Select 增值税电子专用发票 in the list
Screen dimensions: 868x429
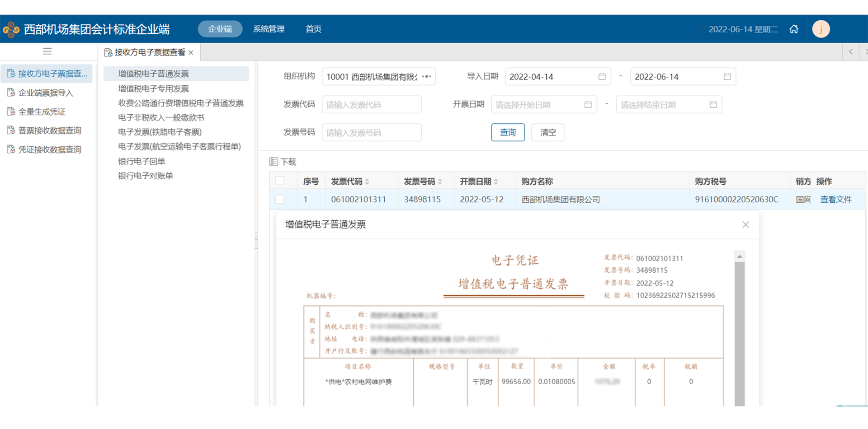point(153,89)
